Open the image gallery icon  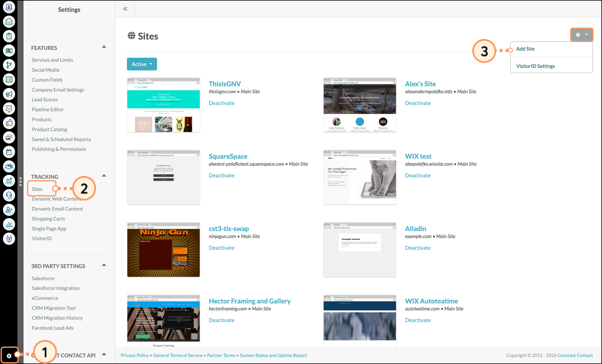click(9, 137)
